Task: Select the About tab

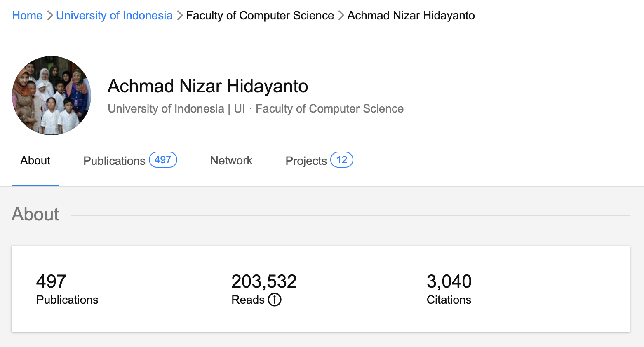Action: coord(35,161)
